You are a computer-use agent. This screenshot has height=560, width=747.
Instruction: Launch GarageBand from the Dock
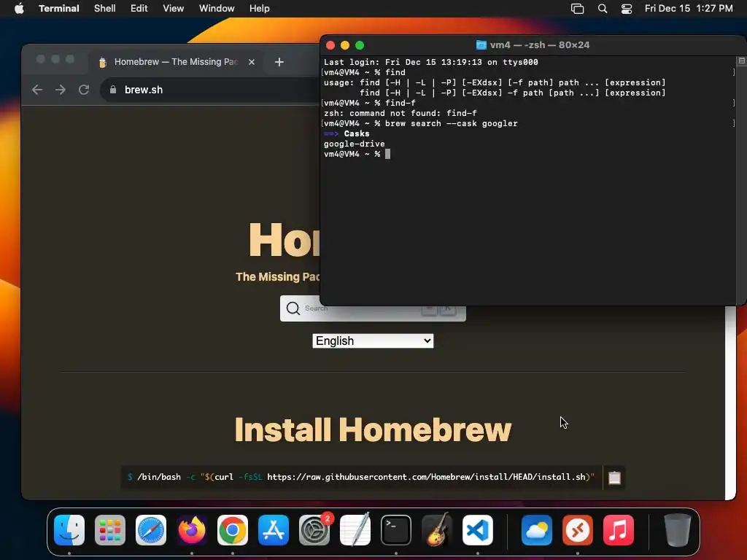(x=437, y=530)
